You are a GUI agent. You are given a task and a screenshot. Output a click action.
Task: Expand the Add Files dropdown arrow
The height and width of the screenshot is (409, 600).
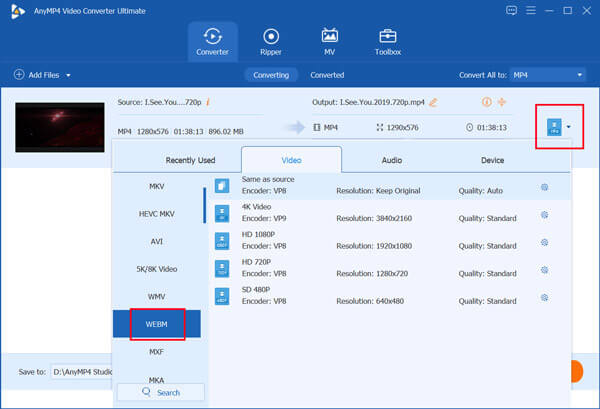pyautogui.click(x=68, y=75)
